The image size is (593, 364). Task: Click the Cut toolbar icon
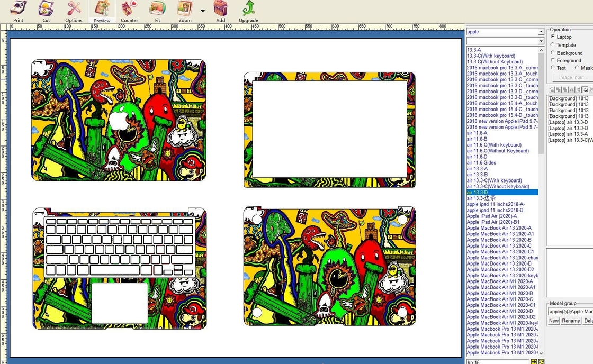pyautogui.click(x=46, y=11)
